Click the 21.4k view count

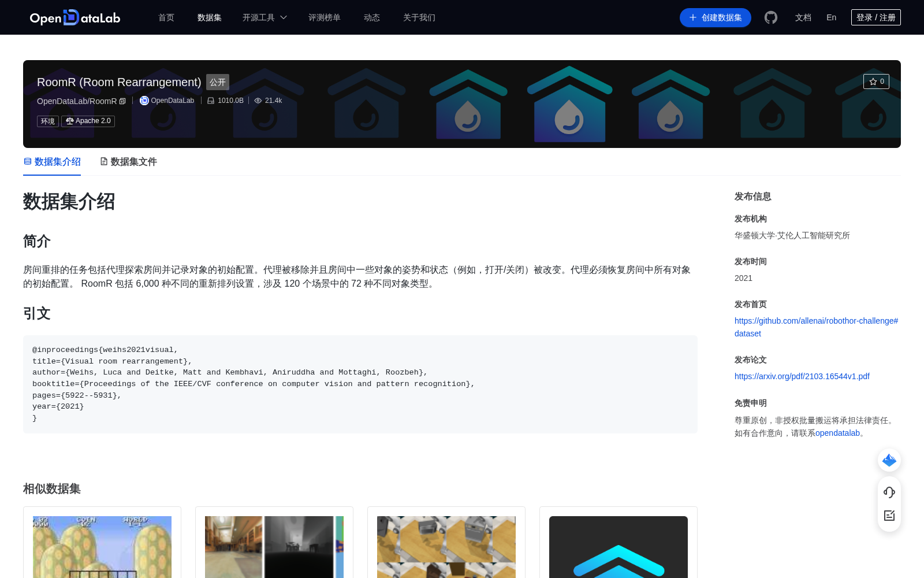[273, 101]
